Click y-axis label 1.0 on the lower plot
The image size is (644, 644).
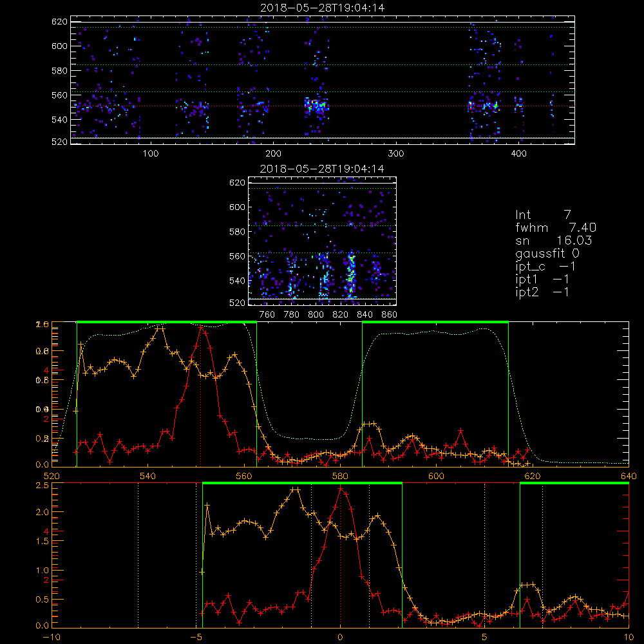(x=43, y=571)
